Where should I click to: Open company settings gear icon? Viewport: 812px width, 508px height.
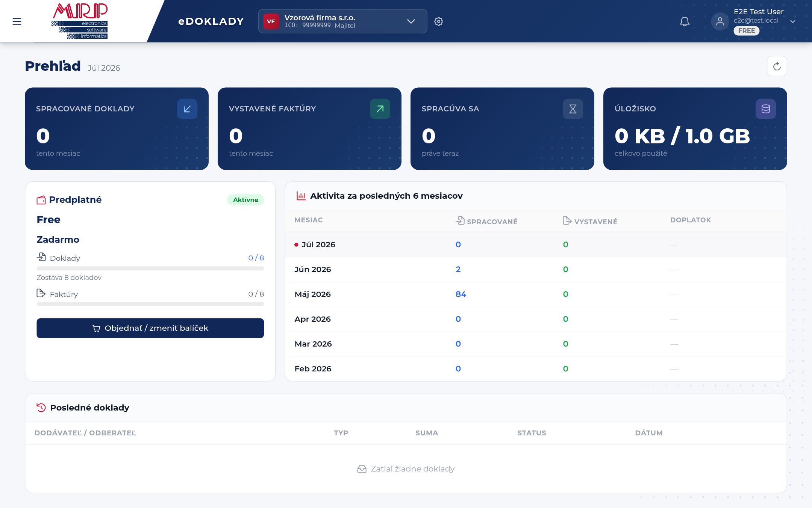click(x=439, y=21)
